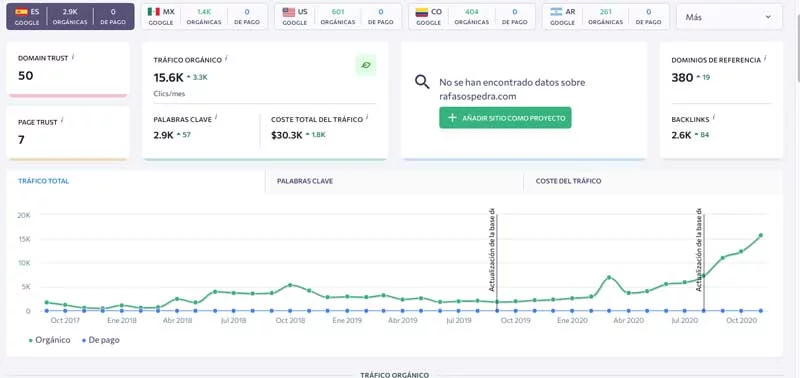This screenshot has width=800, height=378.
Task: Toggle the green eye icon in Tráfico Orgánico
Action: point(366,65)
